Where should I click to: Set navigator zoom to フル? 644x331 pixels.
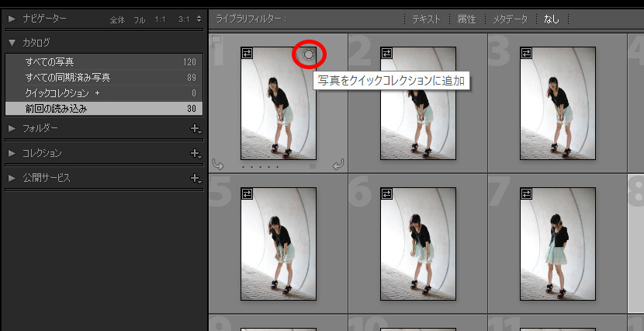pyautogui.click(x=140, y=19)
